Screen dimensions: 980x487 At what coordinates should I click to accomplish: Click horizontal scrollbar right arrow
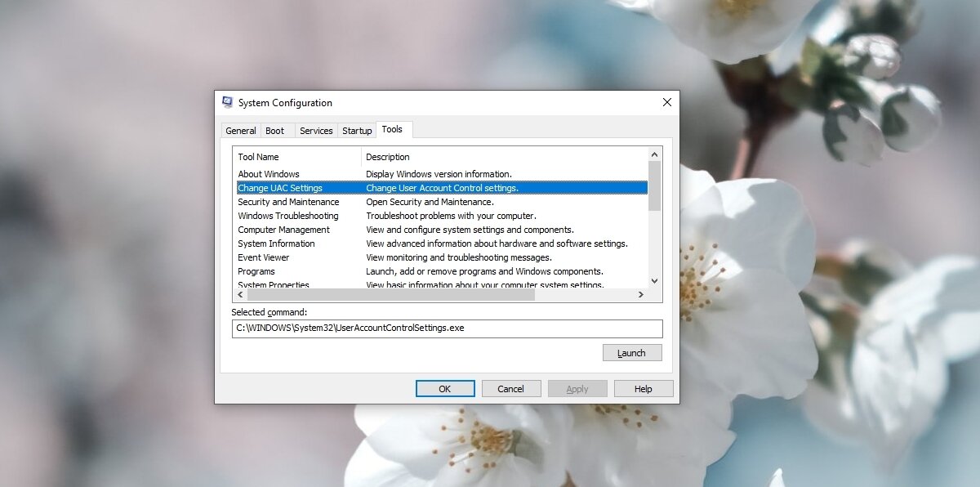(641, 295)
